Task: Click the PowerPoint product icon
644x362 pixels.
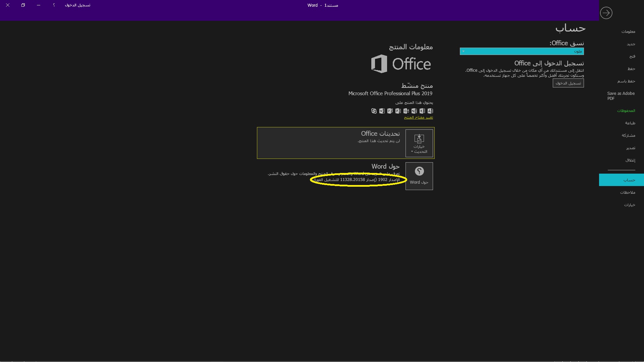Action: pos(398,111)
